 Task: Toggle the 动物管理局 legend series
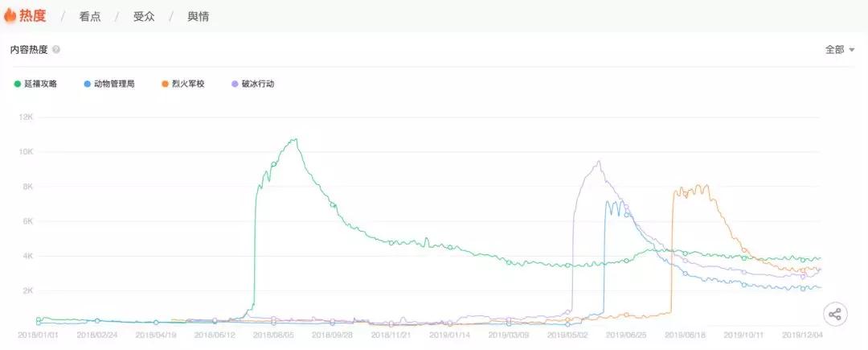108,84
